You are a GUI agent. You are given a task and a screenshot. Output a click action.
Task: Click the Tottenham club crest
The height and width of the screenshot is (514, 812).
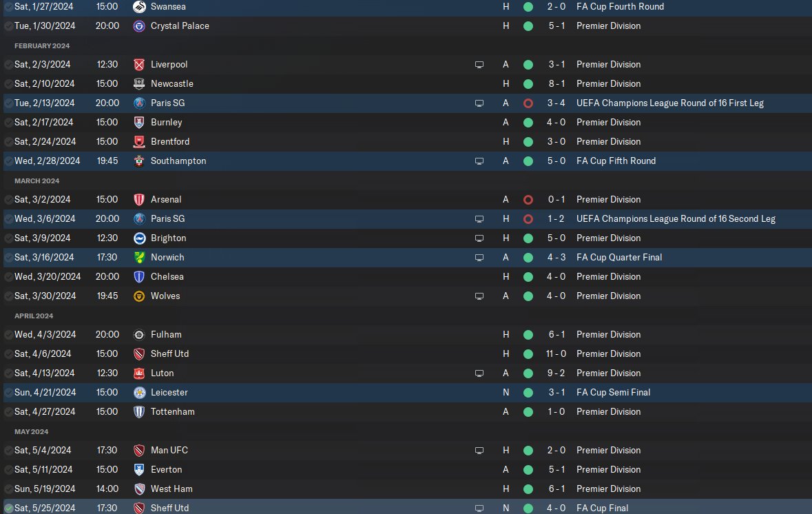click(139, 412)
